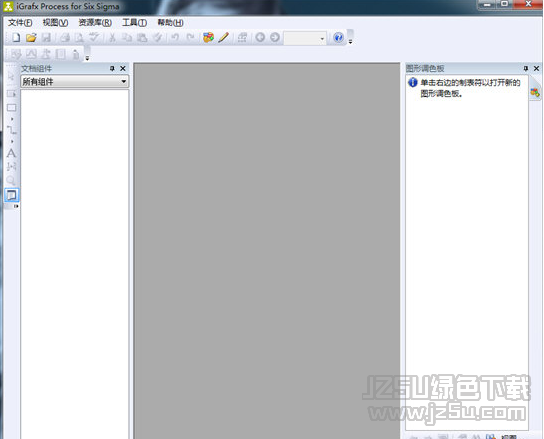Click the Format Painter brush icon
The image size is (544, 439).
click(x=158, y=37)
